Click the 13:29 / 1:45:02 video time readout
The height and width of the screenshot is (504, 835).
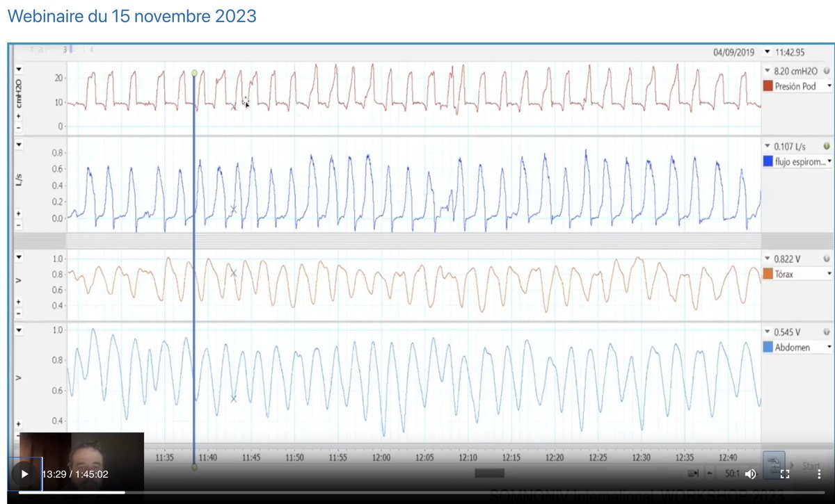75,474
